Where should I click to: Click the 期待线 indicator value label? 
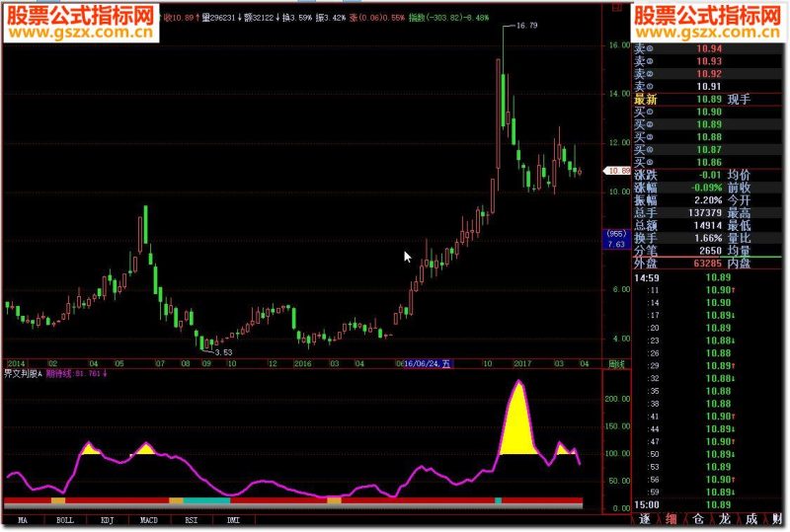[76, 374]
